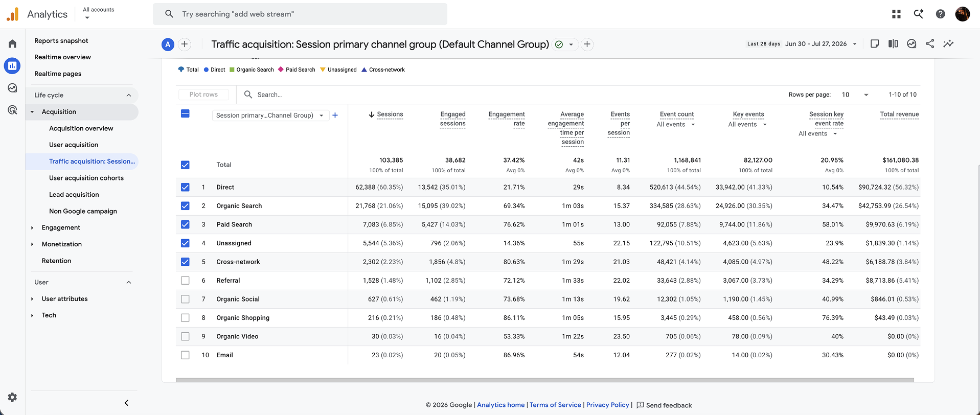Open the user account avatar
Screen dimensions: 980x415
click(x=963, y=14)
